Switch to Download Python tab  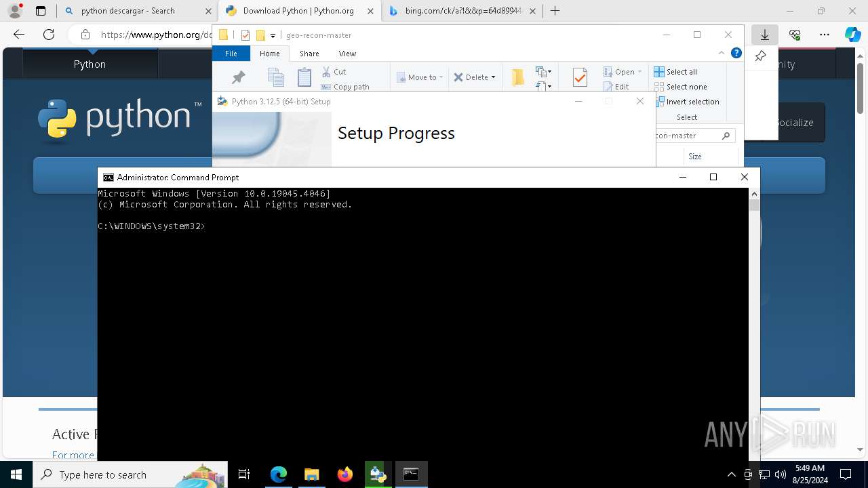pos(298,11)
